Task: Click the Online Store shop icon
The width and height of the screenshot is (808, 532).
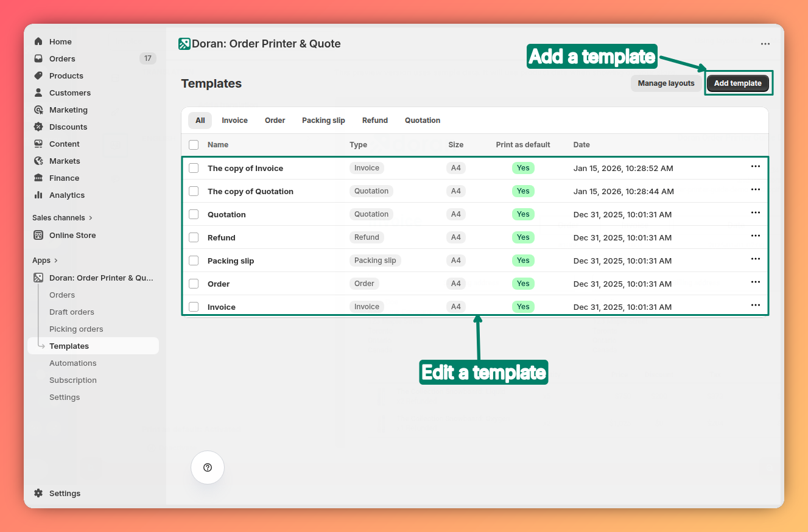Action: coord(38,235)
